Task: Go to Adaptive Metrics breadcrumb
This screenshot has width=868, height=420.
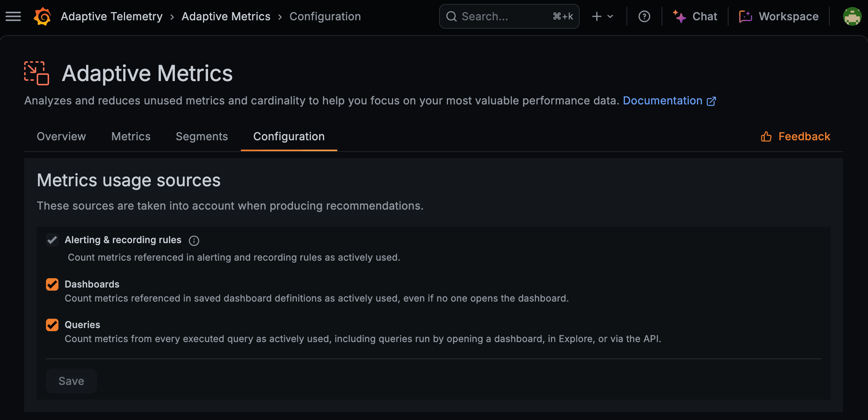Action: point(226,16)
